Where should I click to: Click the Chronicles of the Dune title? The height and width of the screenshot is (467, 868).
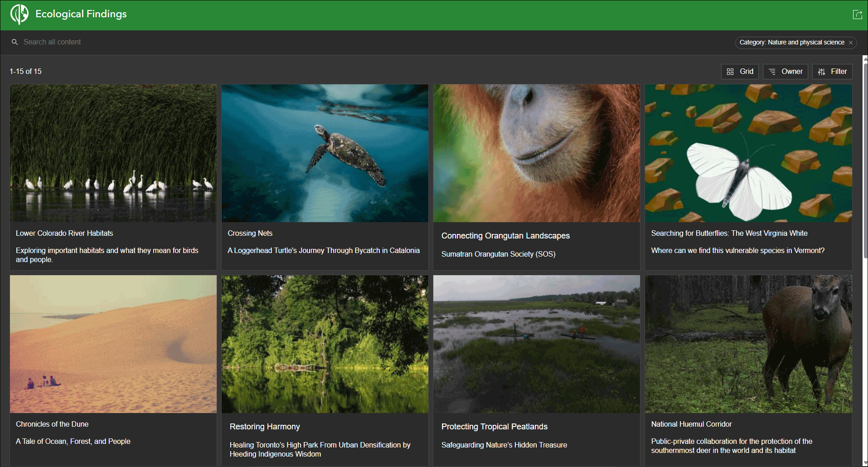tap(52, 424)
